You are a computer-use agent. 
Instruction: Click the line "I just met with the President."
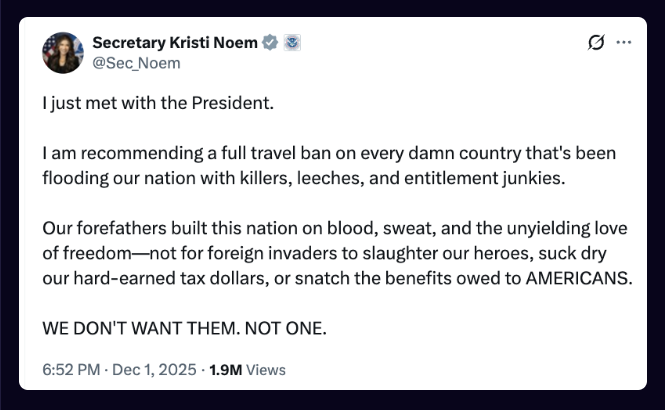[157, 103]
